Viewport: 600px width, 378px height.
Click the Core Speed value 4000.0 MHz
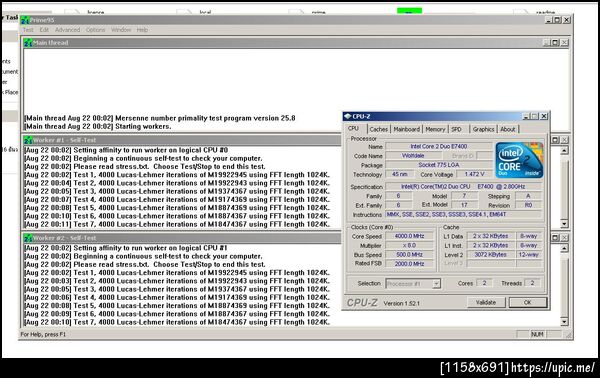point(410,236)
